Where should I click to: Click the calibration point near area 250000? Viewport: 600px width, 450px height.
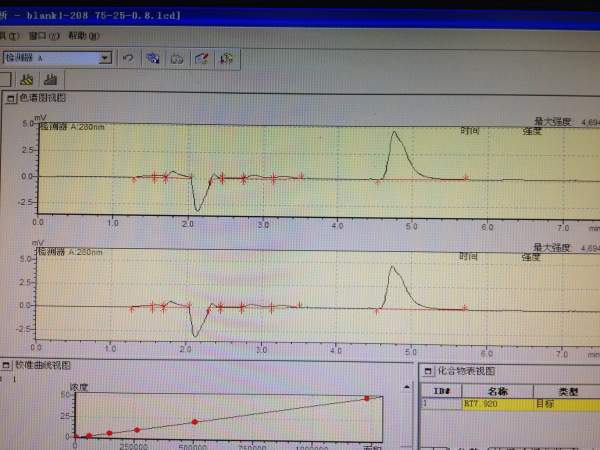coord(137,430)
